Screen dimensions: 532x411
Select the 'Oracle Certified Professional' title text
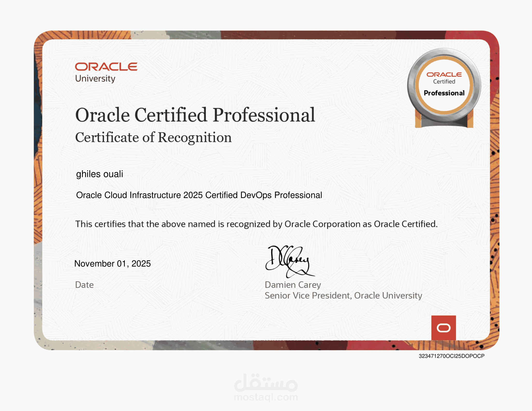195,116
